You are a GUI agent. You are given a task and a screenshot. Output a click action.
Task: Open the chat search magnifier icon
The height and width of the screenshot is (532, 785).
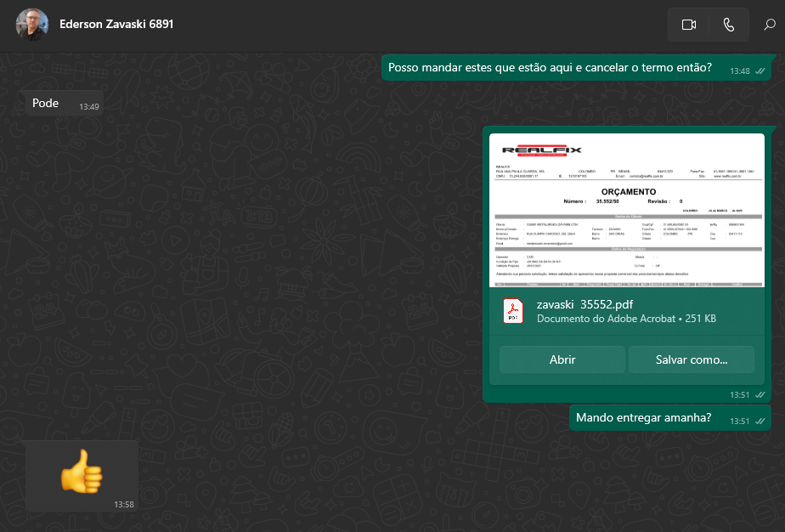(x=769, y=25)
